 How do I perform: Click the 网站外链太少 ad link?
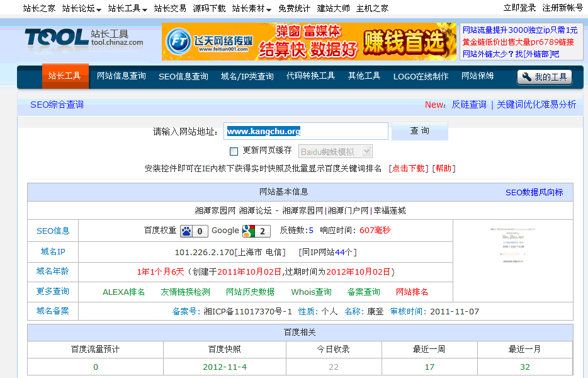pyautogui.click(x=511, y=54)
